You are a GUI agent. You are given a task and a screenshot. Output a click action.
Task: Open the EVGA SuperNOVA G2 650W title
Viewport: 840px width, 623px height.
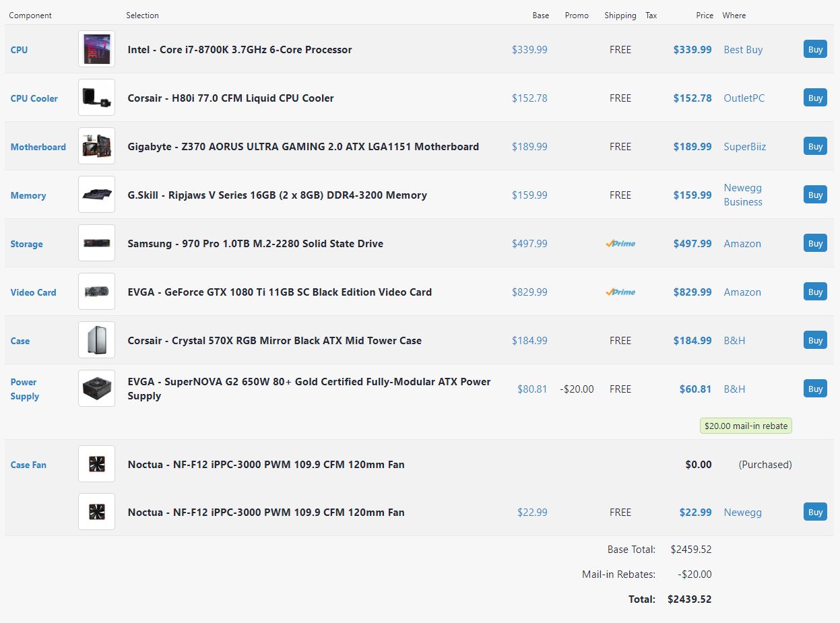coord(309,389)
